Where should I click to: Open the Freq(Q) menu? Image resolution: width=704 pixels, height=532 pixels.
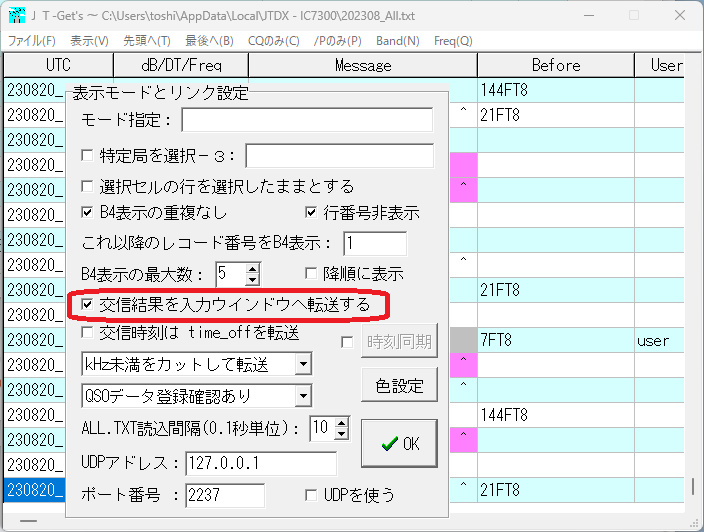point(453,41)
